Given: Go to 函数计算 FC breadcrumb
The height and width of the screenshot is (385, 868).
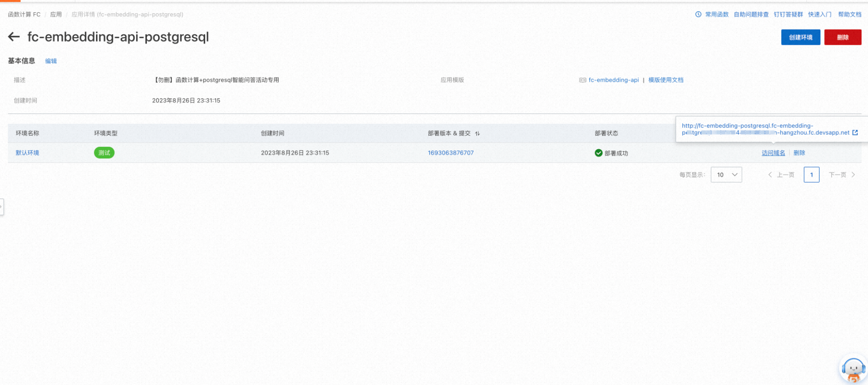Looking at the screenshot, I should [24, 15].
